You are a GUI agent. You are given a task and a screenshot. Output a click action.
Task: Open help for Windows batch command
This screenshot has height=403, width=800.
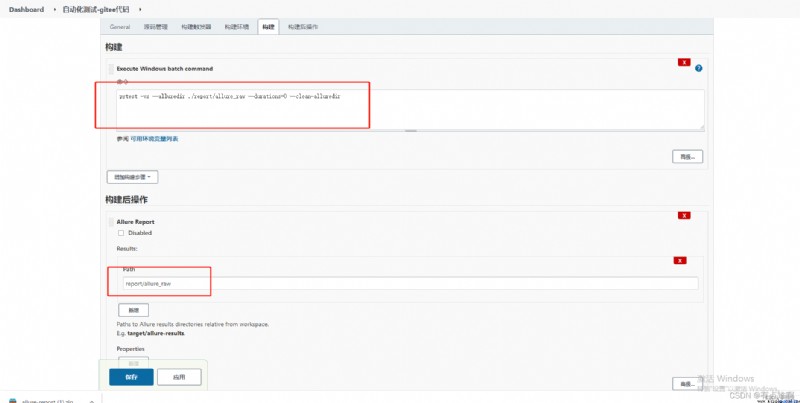click(698, 68)
